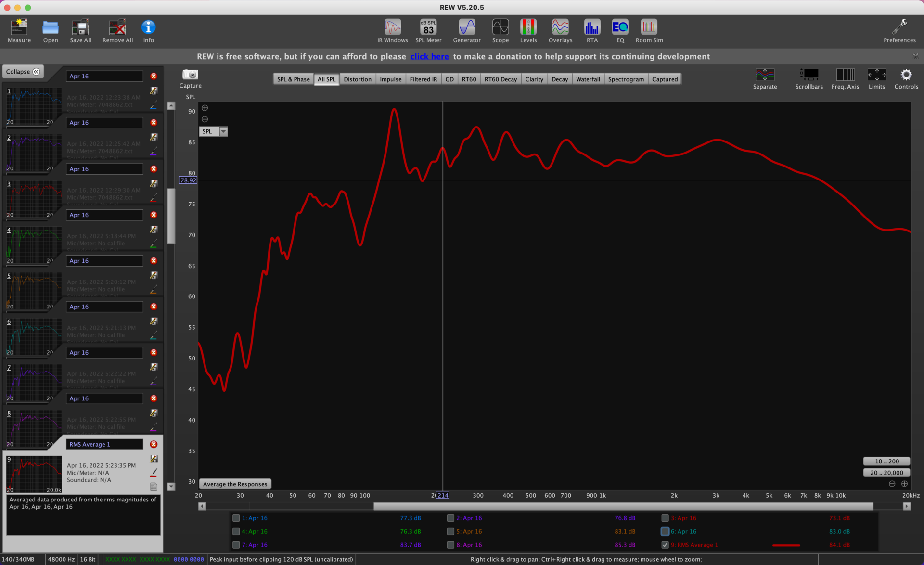Image resolution: width=924 pixels, height=565 pixels.
Task: Open the SPL axis dropdown
Action: pos(223,131)
